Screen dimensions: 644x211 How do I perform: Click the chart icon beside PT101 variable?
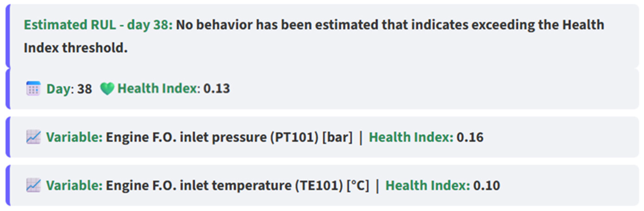pos(33,137)
